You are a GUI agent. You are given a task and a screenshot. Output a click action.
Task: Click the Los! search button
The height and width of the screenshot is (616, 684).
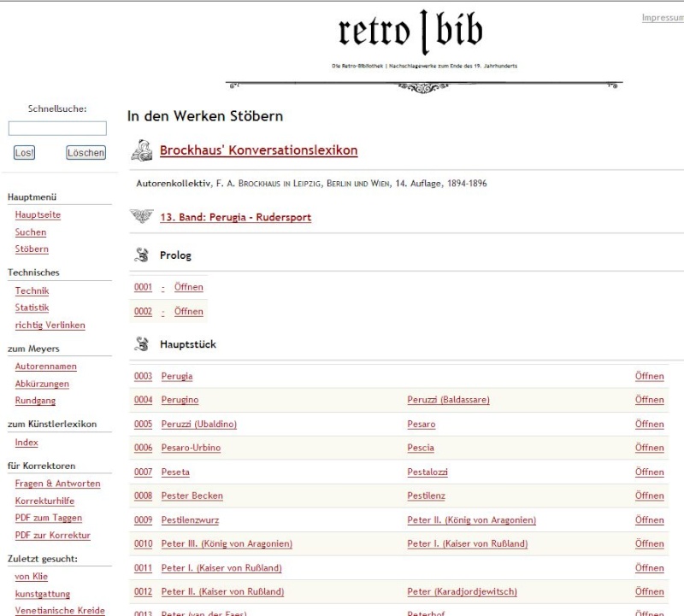pos(24,153)
